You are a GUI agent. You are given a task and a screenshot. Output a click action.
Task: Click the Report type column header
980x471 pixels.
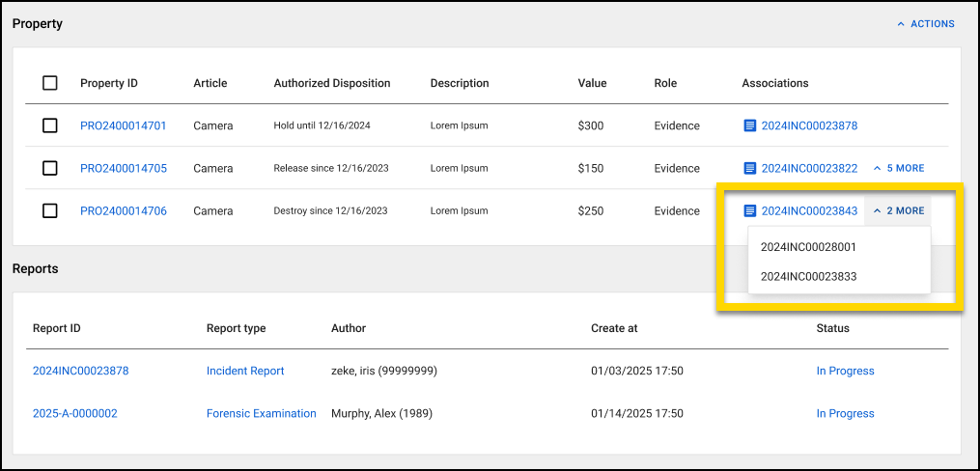(236, 328)
